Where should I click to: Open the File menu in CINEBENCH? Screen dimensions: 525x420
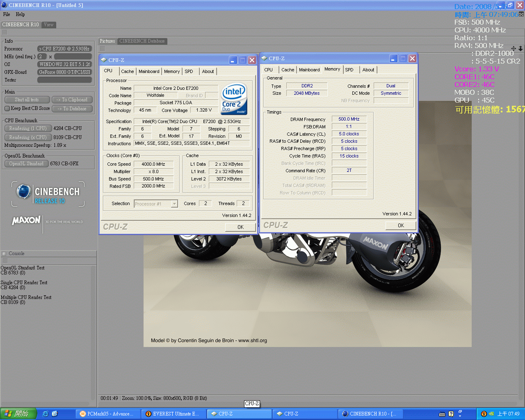pyautogui.click(x=7, y=14)
